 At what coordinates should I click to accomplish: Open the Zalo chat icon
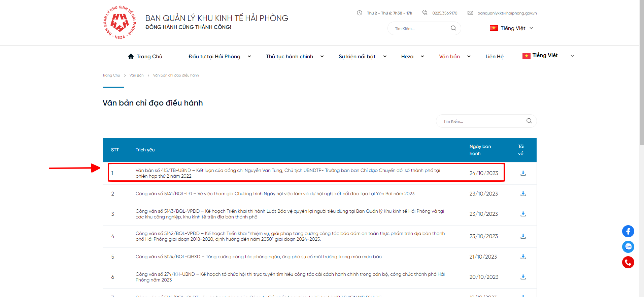point(628,247)
